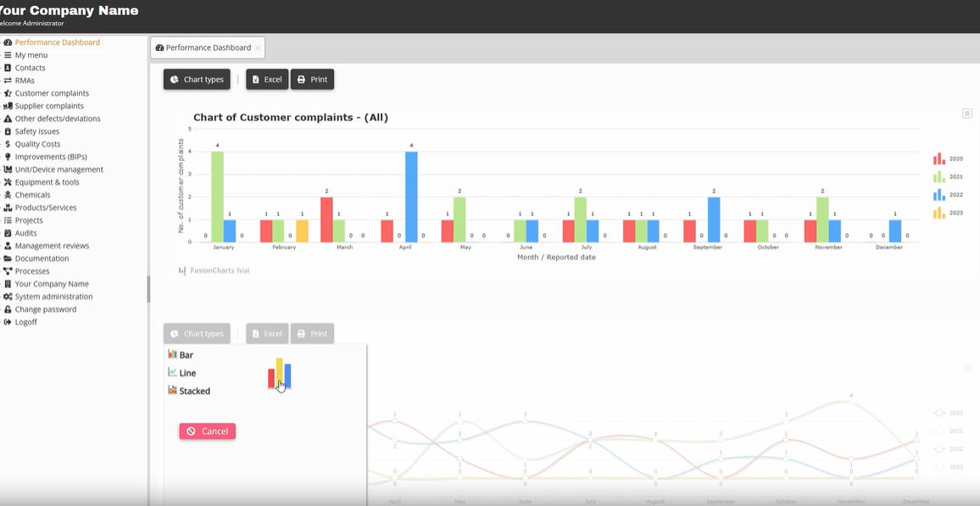Click the RMAs exchange arrows icon
Image resolution: width=980 pixels, height=506 pixels.
pyautogui.click(x=8, y=81)
